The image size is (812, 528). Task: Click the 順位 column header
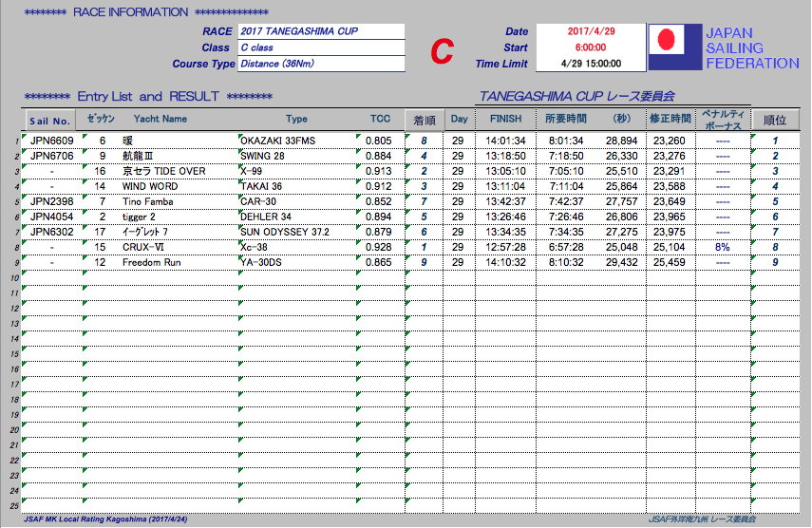coord(775,120)
